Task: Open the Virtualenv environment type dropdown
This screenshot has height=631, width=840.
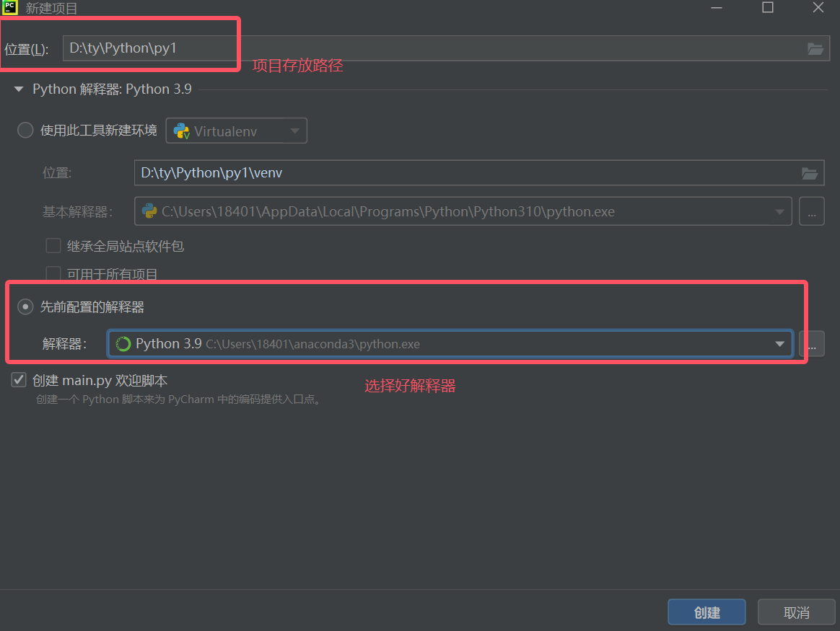Action: (294, 131)
